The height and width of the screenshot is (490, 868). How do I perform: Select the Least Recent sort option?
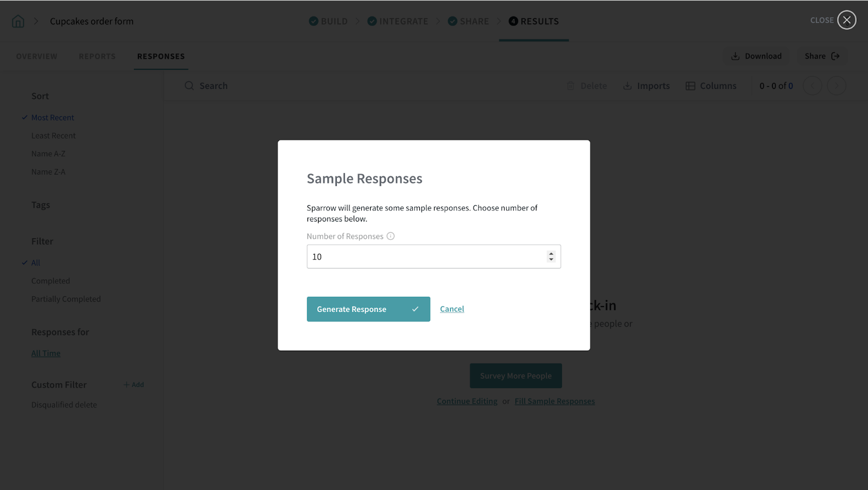[x=53, y=136]
